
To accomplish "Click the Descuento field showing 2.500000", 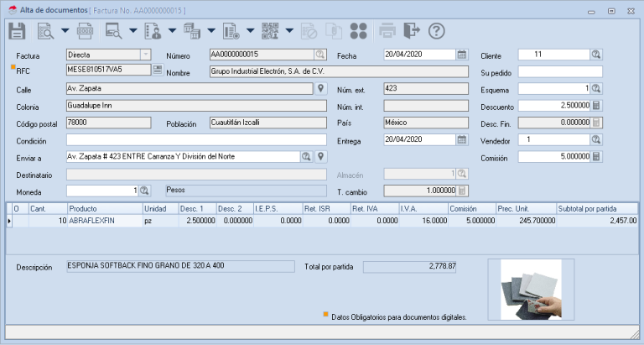I will (x=554, y=106).
